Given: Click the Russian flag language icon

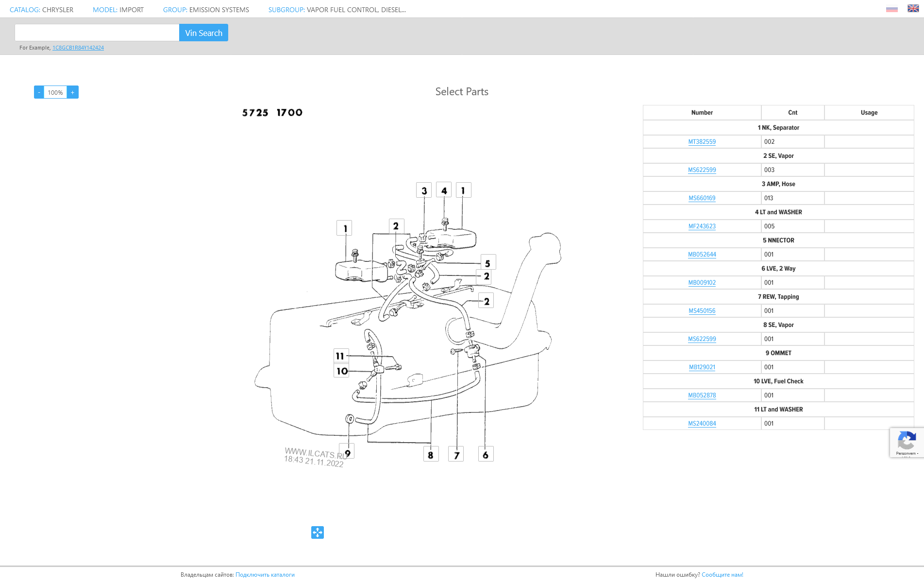Looking at the screenshot, I should (x=891, y=9).
